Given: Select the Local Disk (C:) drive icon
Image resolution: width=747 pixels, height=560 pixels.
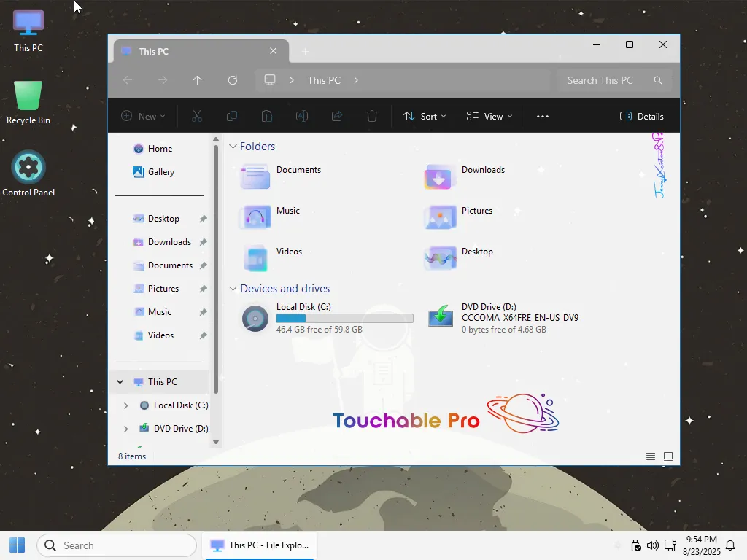Looking at the screenshot, I should click(255, 318).
